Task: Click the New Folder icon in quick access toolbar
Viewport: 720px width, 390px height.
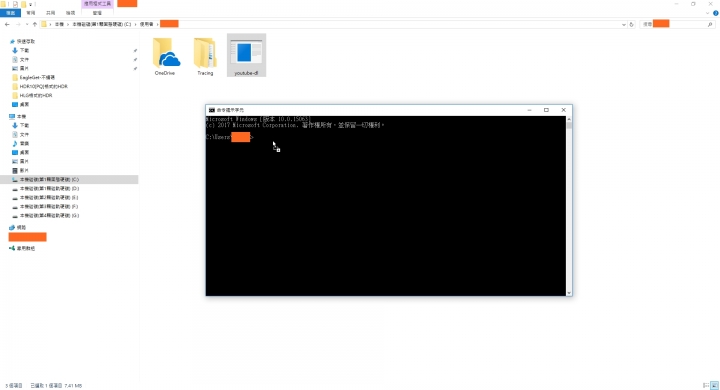Action: [x=23, y=4]
